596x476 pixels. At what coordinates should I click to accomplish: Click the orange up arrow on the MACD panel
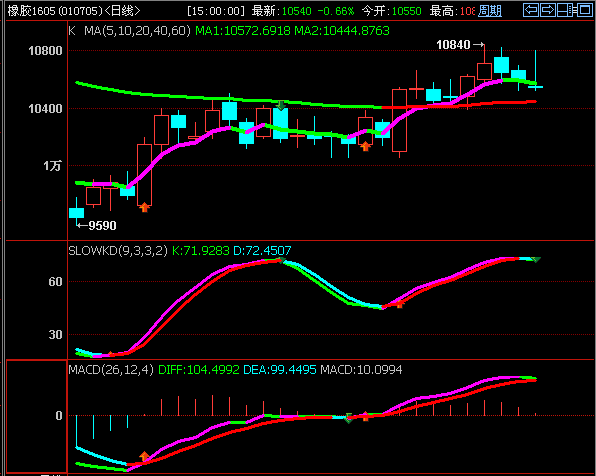(x=144, y=456)
